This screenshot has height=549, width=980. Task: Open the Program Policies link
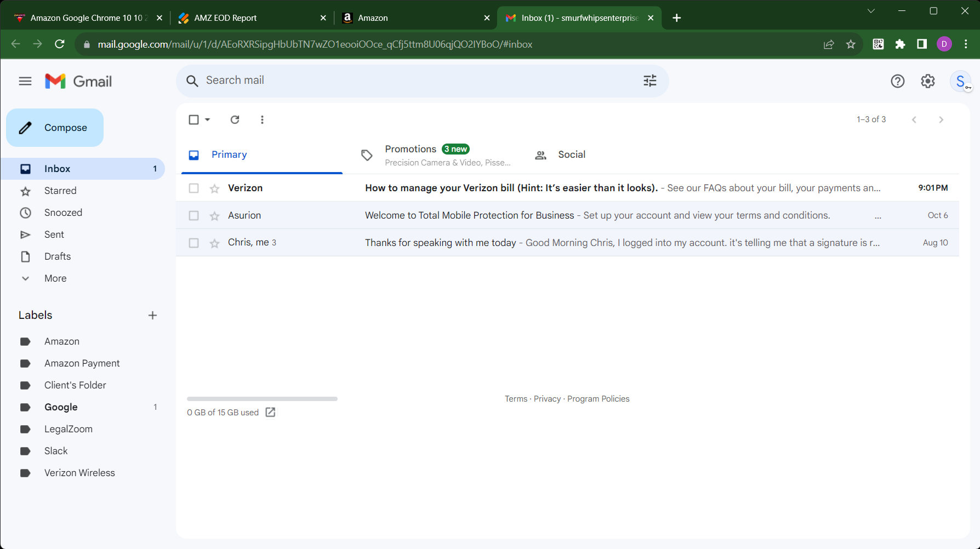pos(599,399)
